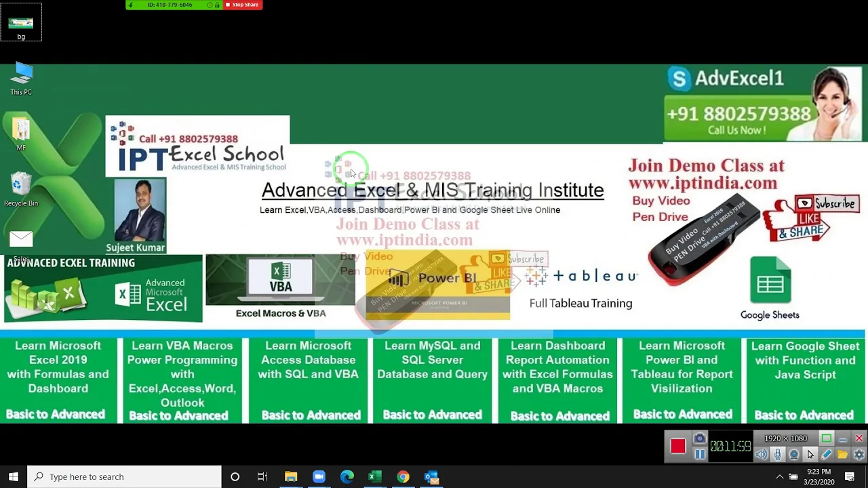This screenshot has height=488, width=868.
Task: Click the IPT Excel School logo
Action: [197, 146]
